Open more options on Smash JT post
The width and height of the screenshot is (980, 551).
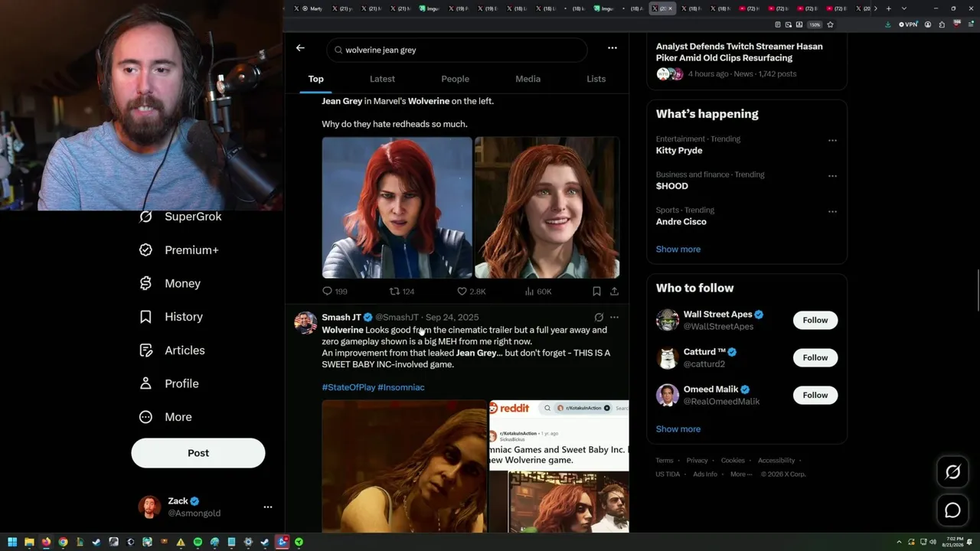coord(614,317)
